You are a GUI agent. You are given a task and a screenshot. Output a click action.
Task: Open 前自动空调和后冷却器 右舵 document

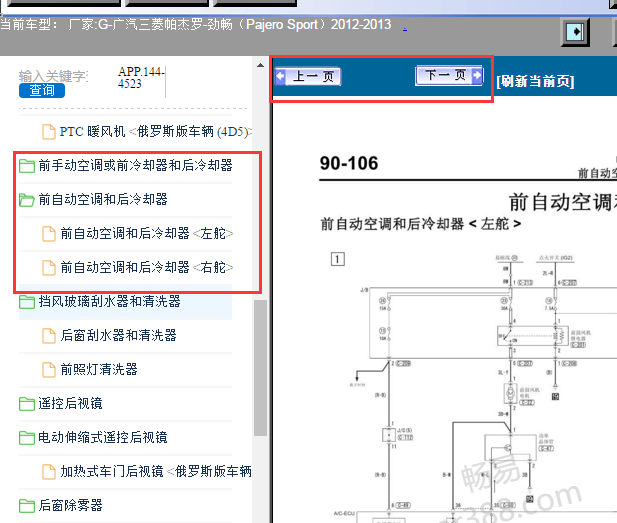(147, 268)
